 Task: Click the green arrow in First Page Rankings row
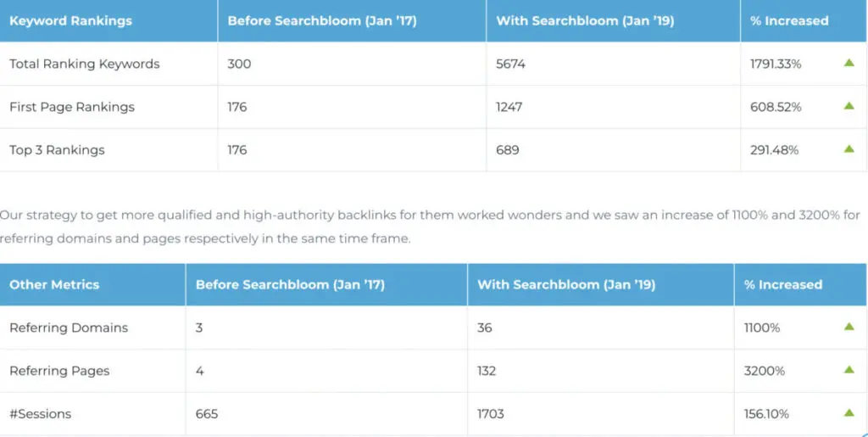pos(849,106)
